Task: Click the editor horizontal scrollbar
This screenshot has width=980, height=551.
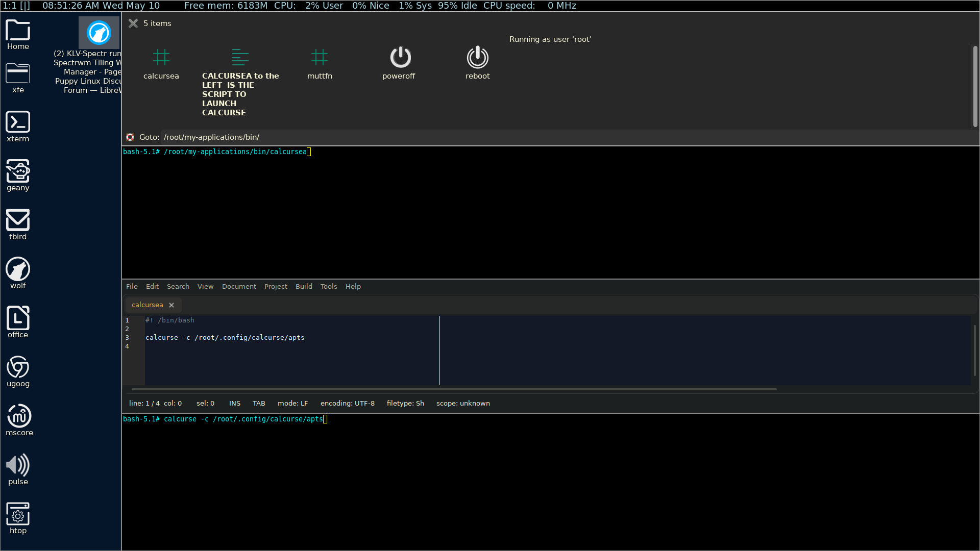Action: coord(454,389)
